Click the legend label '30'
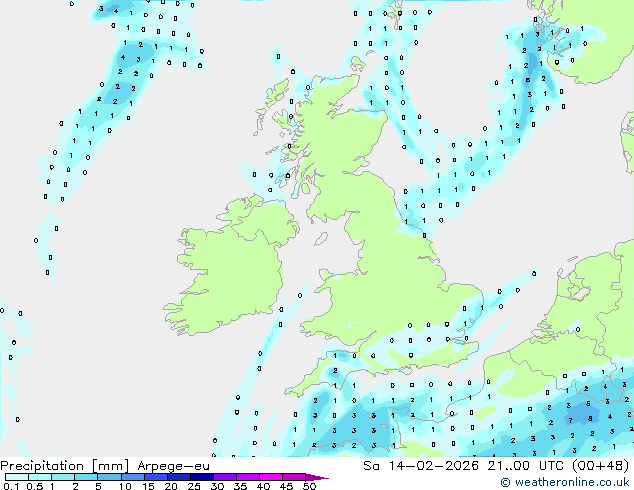 (217, 486)
